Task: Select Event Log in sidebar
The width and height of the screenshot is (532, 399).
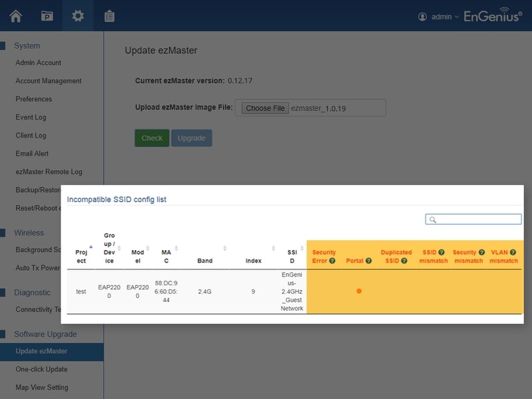Action: (x=31, y=117)
